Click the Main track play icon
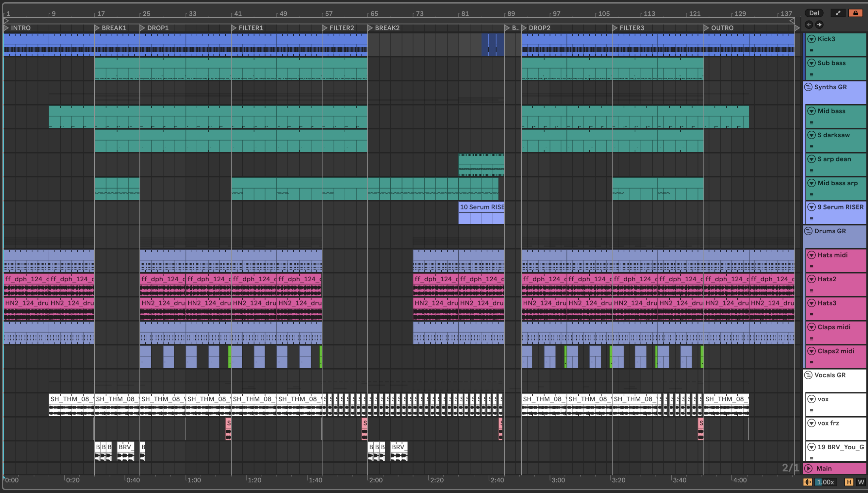The image size is (868, 493). tap(809, 468)
